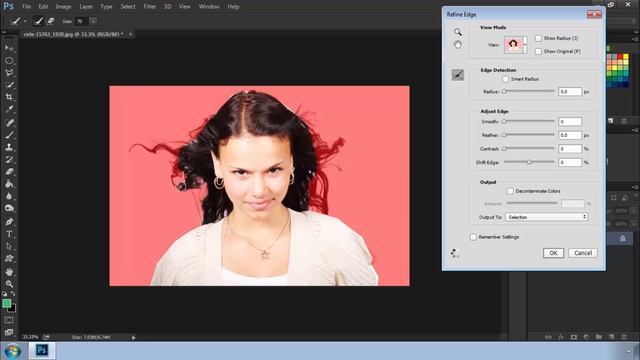Select the Eyedropper tool
The width and height of the screenshot is (640, 360).
point(9,109)
